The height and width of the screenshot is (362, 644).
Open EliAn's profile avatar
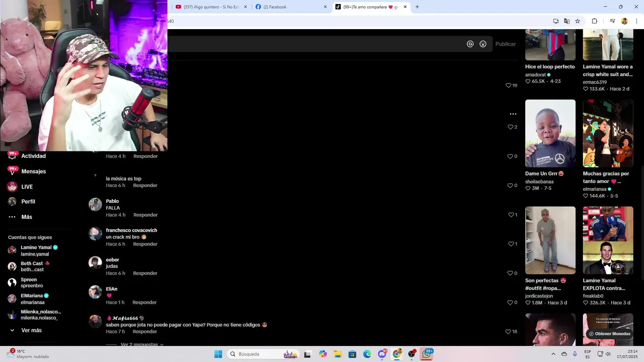95,292
